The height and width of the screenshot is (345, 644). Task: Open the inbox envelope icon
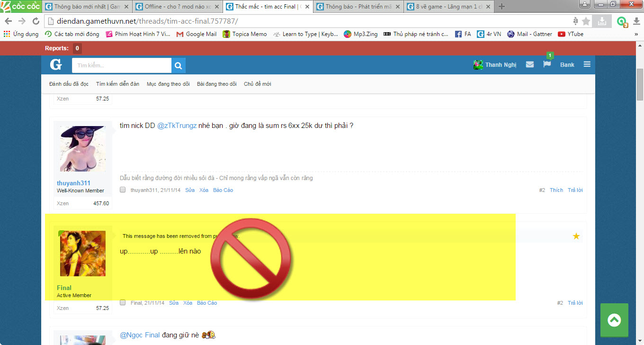tap(530, 64)
